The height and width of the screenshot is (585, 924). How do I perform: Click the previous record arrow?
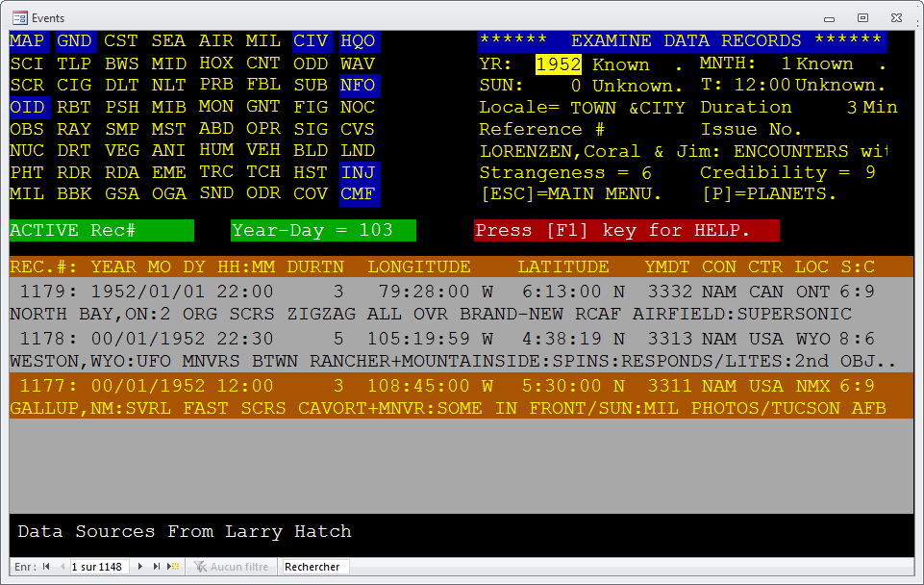(62, 567)
